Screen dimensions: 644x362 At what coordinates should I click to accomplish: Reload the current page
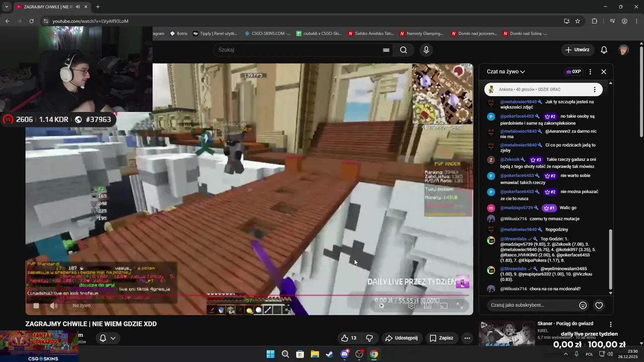pos(31,21)
